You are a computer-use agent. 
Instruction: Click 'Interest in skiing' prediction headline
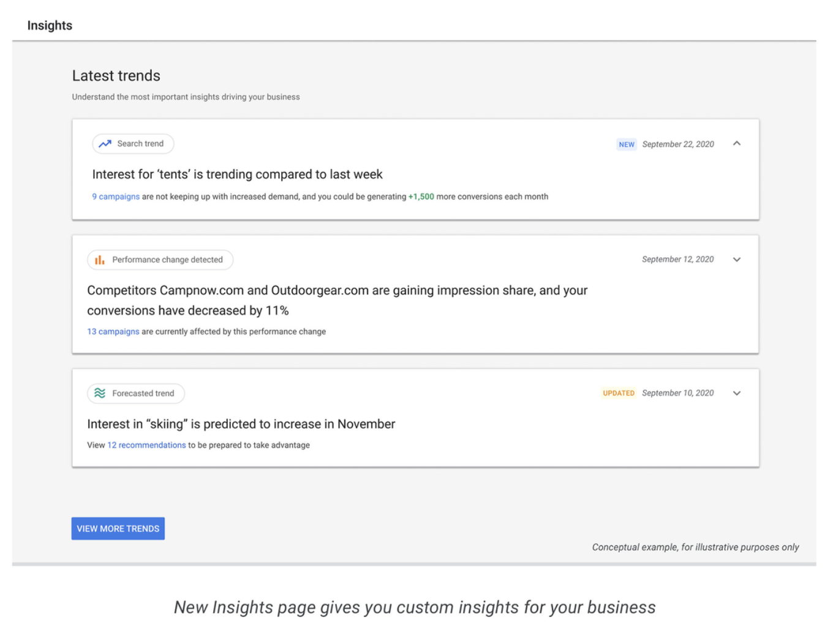241,424
